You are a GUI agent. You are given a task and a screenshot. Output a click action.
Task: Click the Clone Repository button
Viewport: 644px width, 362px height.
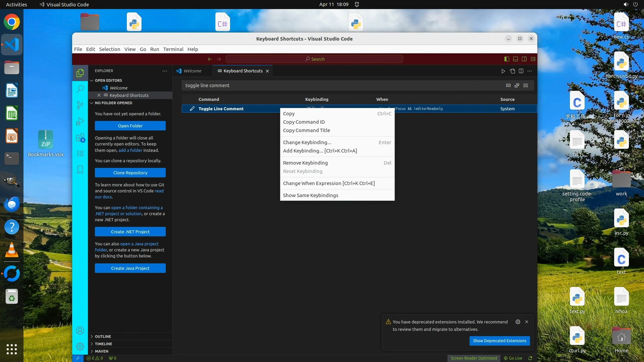point(130,173)
